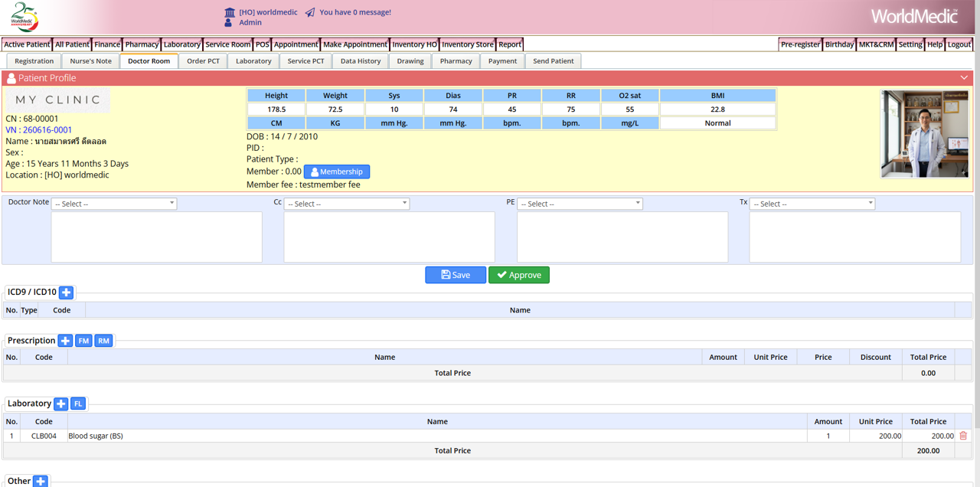Open the Active Patient menu

27,44
